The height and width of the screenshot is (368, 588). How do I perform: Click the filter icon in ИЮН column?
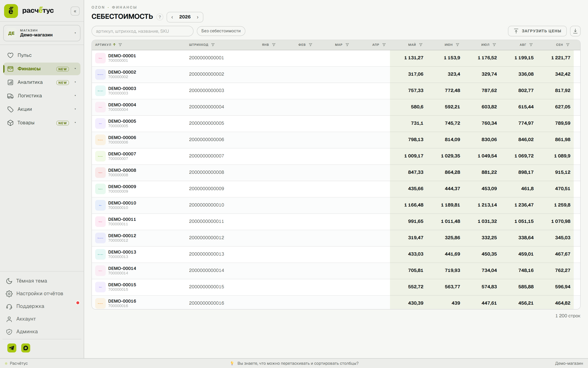[x=458, y=45]
